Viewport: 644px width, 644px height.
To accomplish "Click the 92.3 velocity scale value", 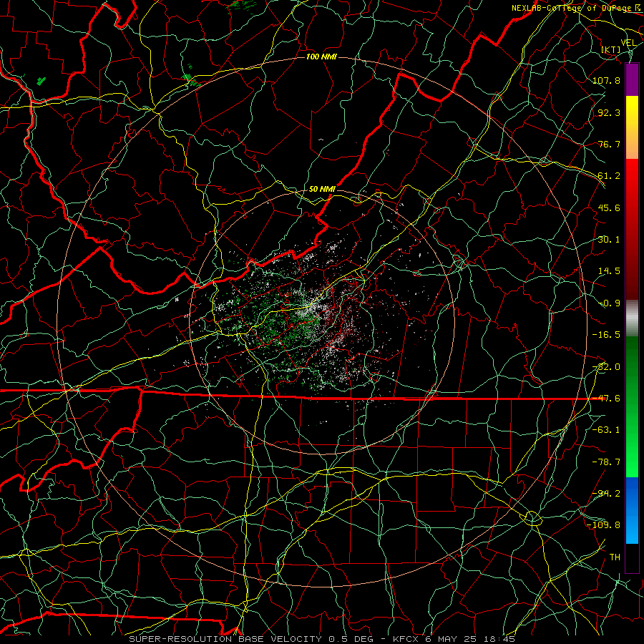I will click(x=609, y=112).
